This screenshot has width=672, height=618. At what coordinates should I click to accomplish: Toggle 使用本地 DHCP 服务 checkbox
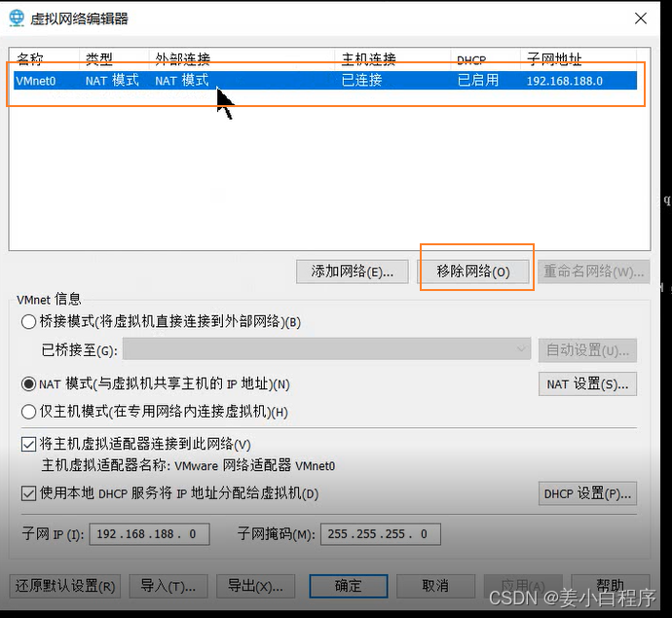pos(28,493)
